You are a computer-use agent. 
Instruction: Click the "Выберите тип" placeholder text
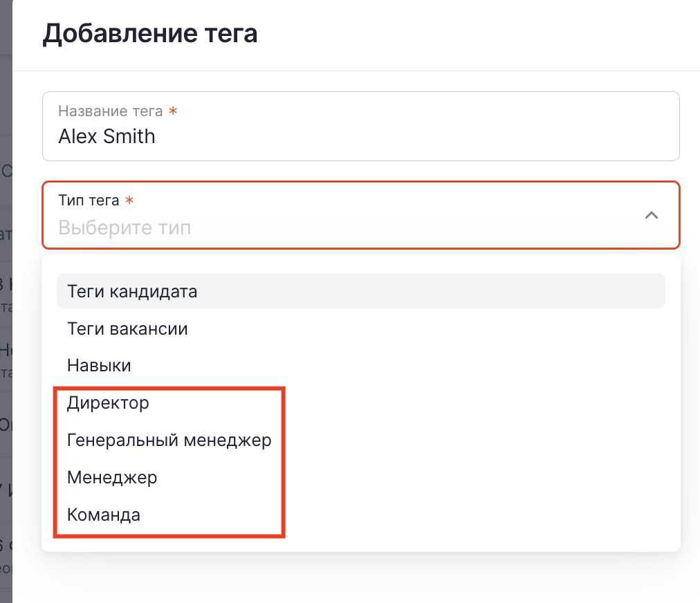tap(125, 228)
